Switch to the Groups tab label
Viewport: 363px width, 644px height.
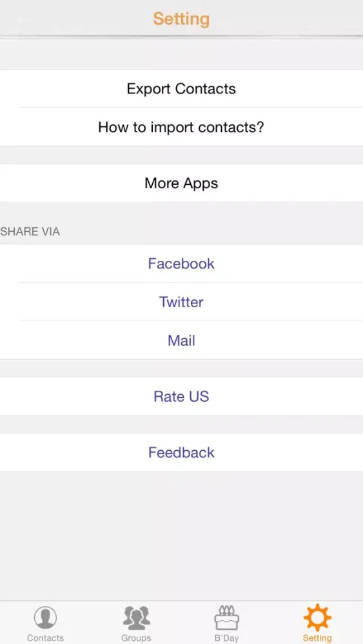point(136,638)
